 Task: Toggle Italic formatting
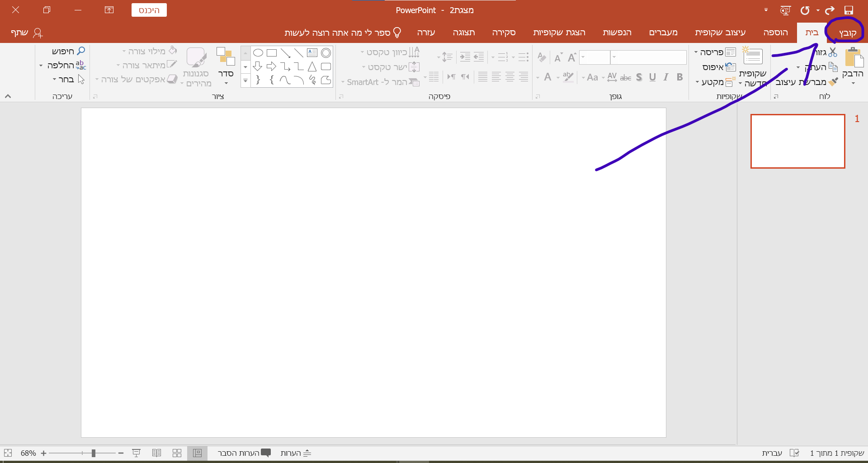click(x=665, y=77)
